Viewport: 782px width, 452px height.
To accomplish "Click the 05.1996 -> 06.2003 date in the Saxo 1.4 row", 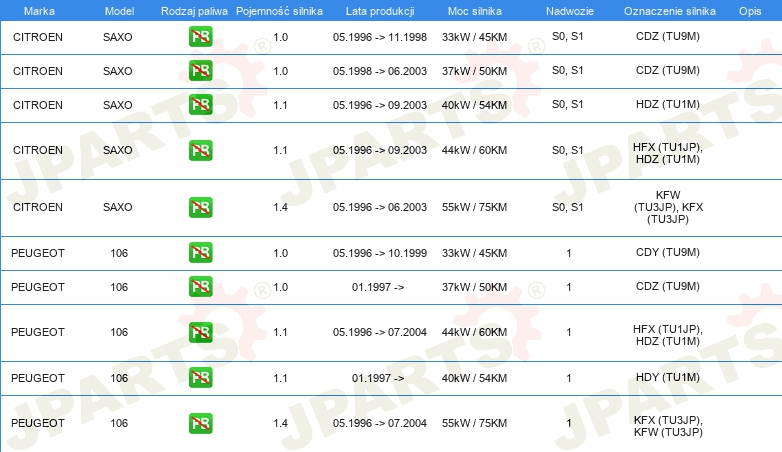I will coord(380,207).
